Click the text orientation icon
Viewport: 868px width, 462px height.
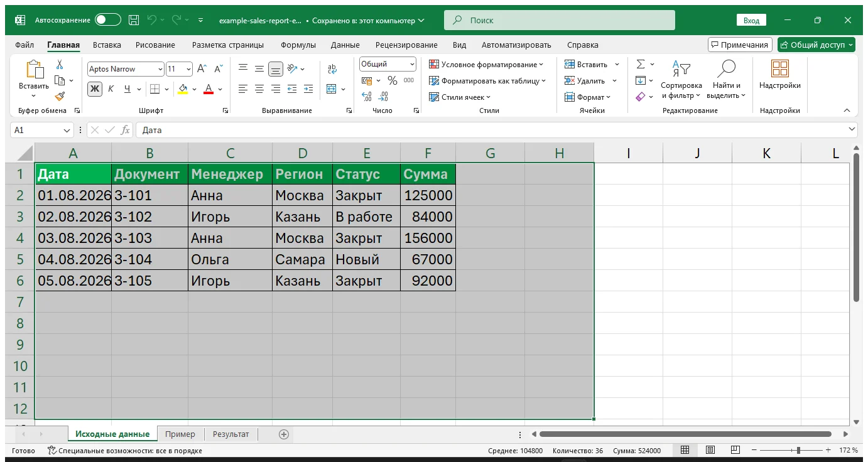(291, 68)
